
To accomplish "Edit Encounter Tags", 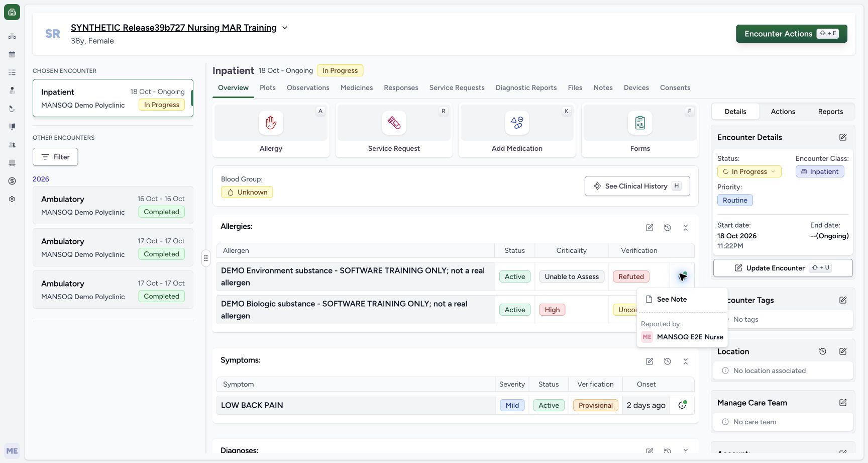I will click(x=843, y=300).
